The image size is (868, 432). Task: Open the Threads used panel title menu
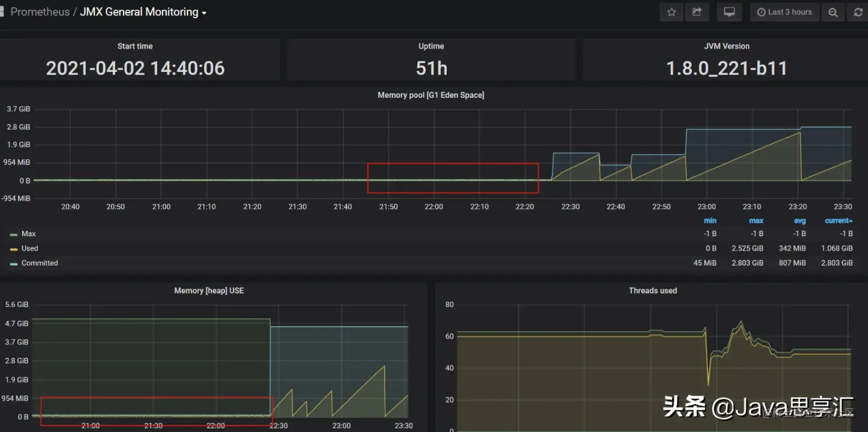pos(653,291)
